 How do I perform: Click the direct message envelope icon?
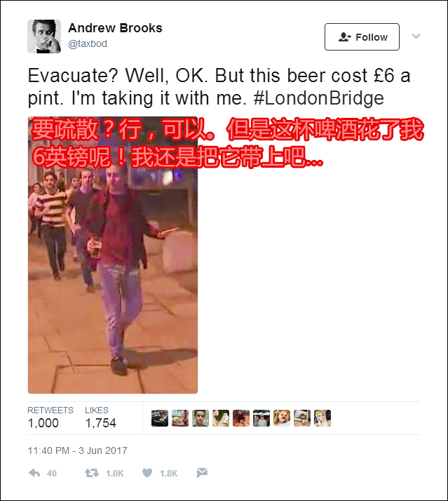202,473
